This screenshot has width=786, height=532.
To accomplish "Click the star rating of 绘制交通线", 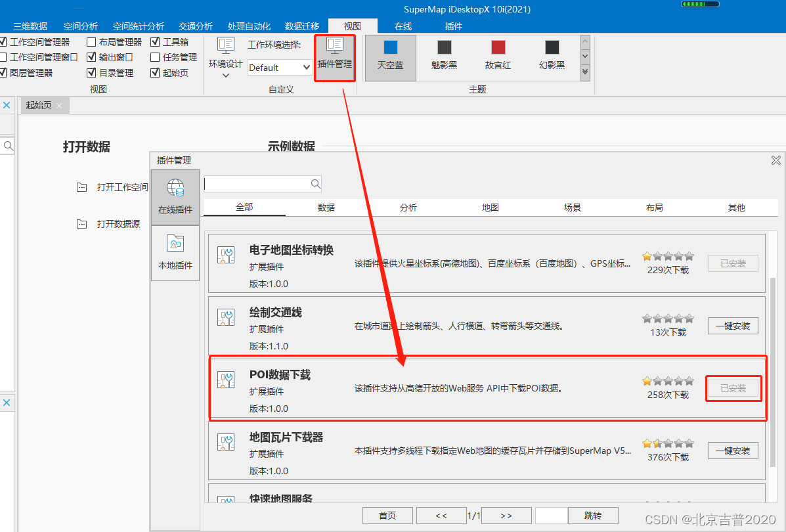I will tap(668, 319).
